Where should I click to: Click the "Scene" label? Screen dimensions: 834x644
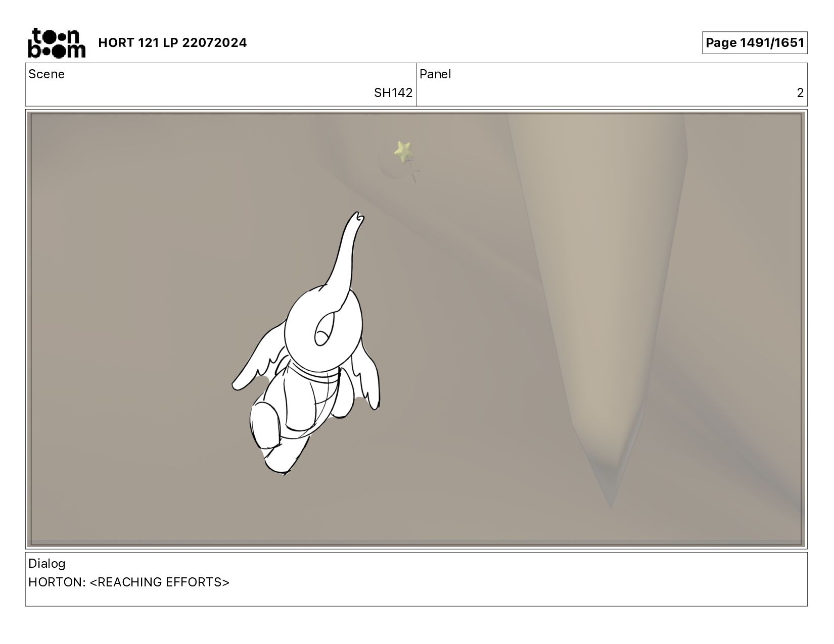point(47,74)
